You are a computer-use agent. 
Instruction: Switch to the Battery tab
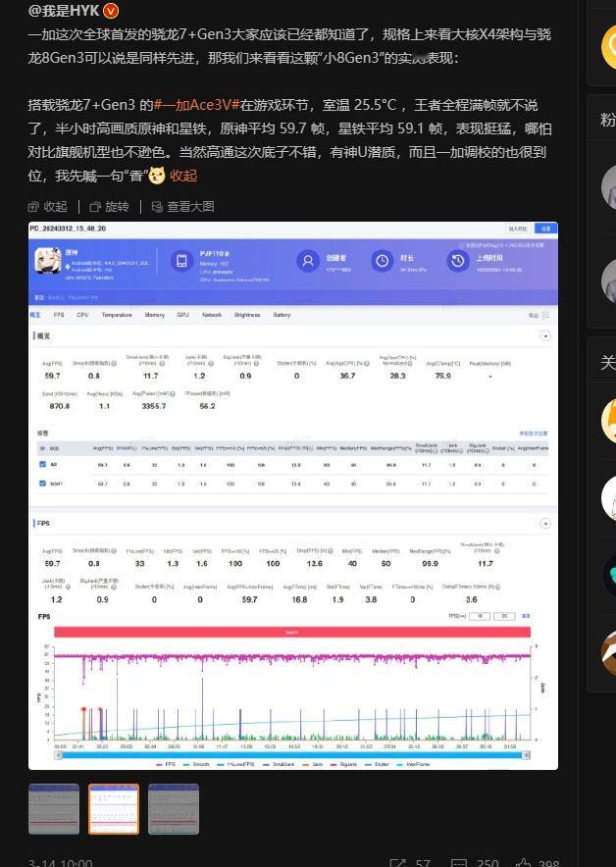(282, 315)
